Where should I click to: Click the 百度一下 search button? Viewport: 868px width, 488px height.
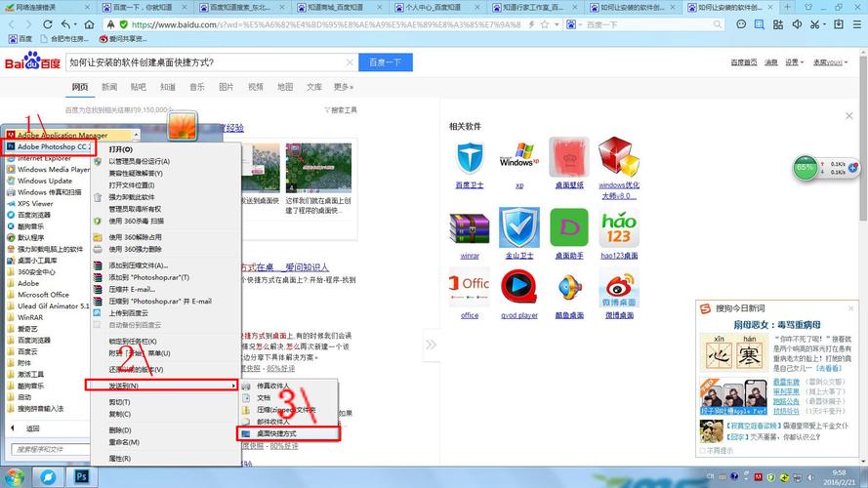386,62
